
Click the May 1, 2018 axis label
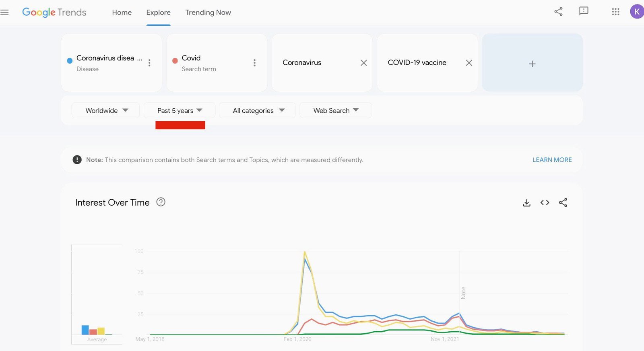[150, 339]
